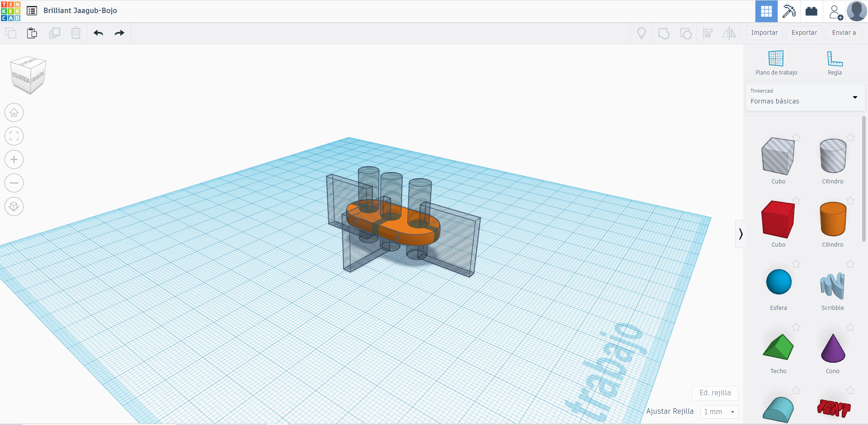This screenshot has height=425, width=868.
Task: Favorite the orange Cilindro with star
Action: [x=850, y=201]
